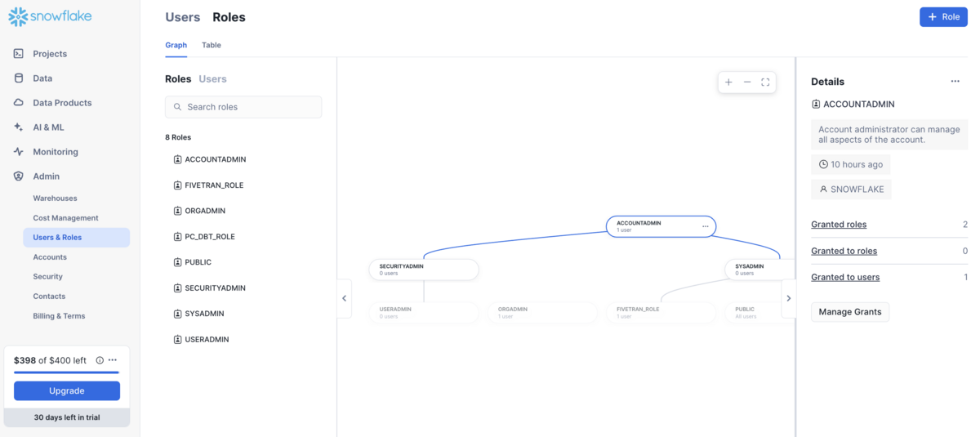
Task: Select ACCOUNTADMIN node in graph
Action: pos(661,226)
